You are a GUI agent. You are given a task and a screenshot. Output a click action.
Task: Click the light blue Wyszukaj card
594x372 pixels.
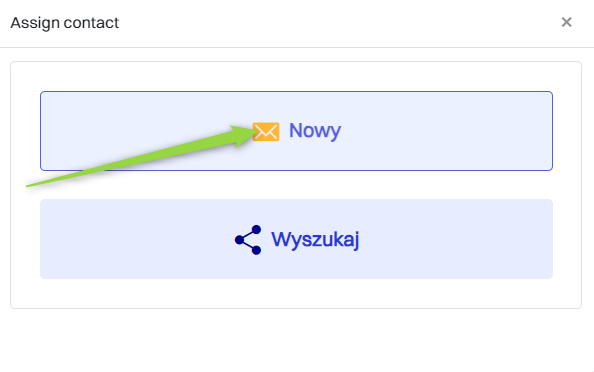296,239
